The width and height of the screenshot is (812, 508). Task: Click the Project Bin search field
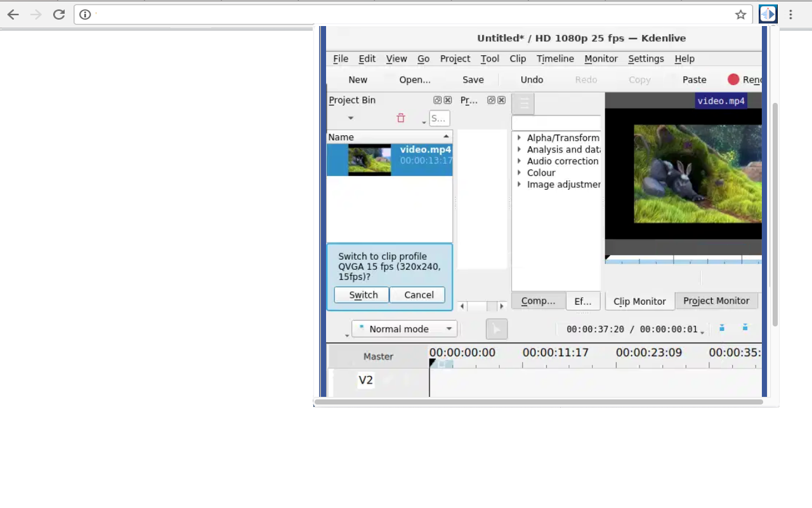click(x=440, y=118)
